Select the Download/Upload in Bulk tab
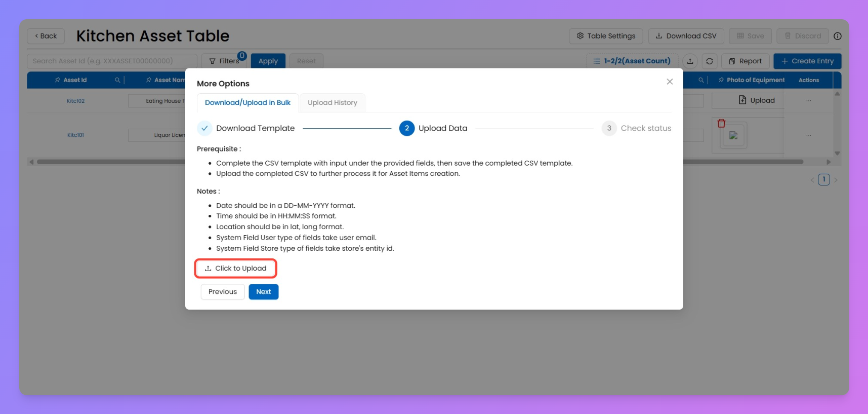This screenshot has width=868, height=414. click(247, 102)
